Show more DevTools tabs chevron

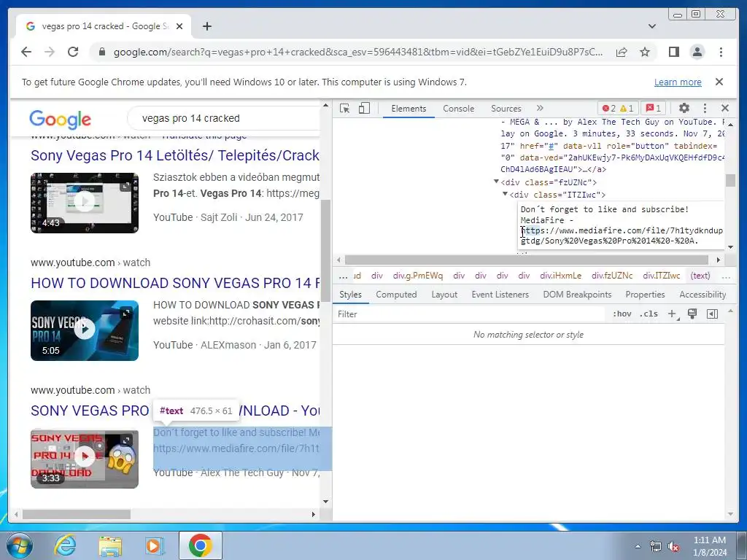pos(540,108)
